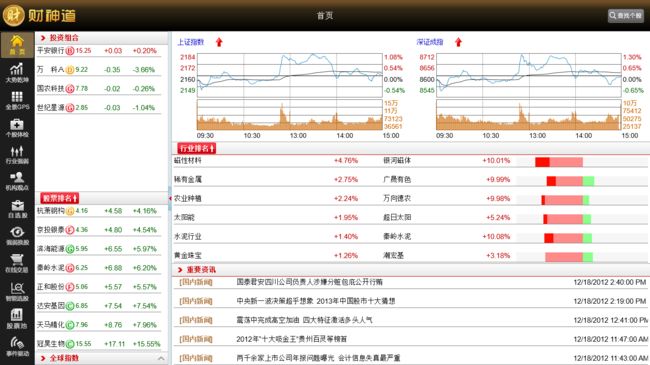Open 自选股 briefcase icon
Viewport: 650px width, 365px height.
17,209
